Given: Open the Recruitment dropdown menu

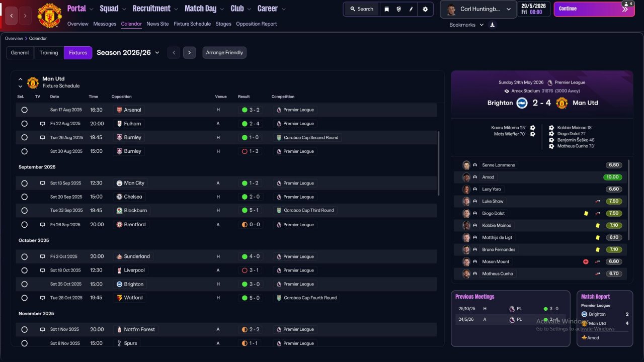Looking at the screenshot, I should 155,9.
